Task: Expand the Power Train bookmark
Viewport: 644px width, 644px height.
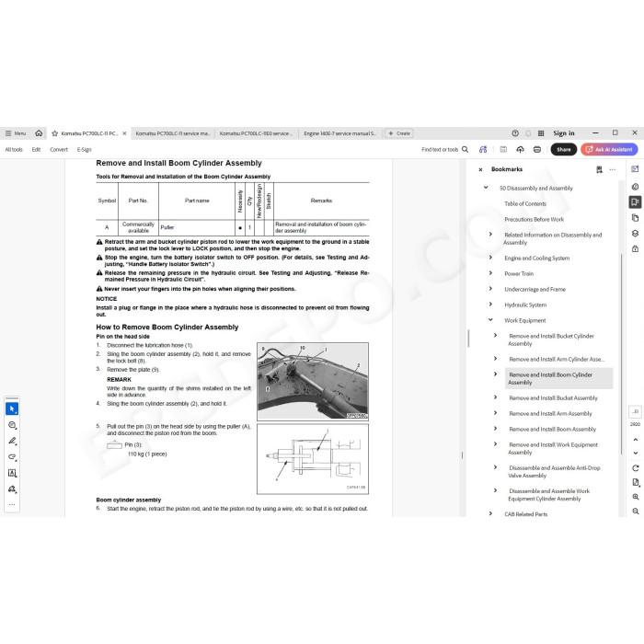Action: coord(490,273)
